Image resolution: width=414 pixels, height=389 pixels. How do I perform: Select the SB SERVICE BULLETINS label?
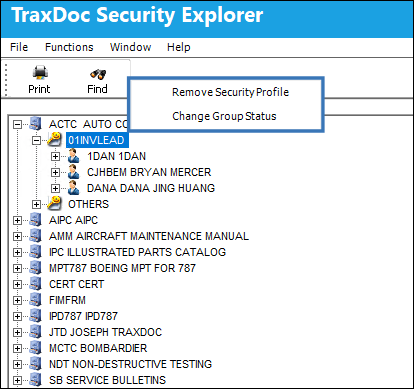(x=107, y=380)
